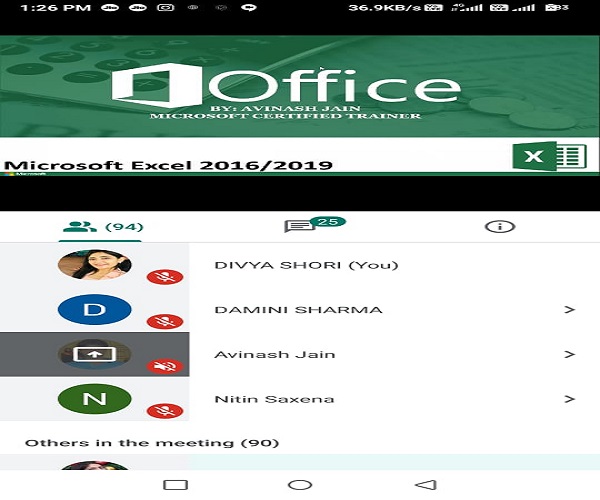
Task: Tap the Others in the meeting (90) header
Action: [x=152, y=443]
